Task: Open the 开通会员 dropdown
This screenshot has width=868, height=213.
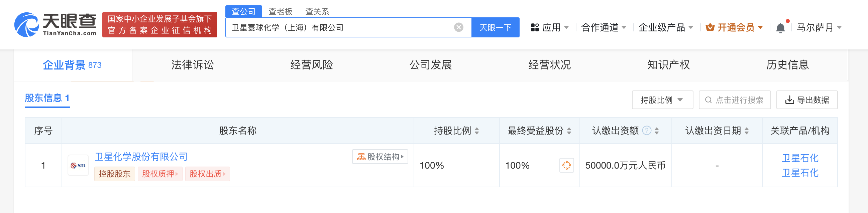Action: [734, 27]
